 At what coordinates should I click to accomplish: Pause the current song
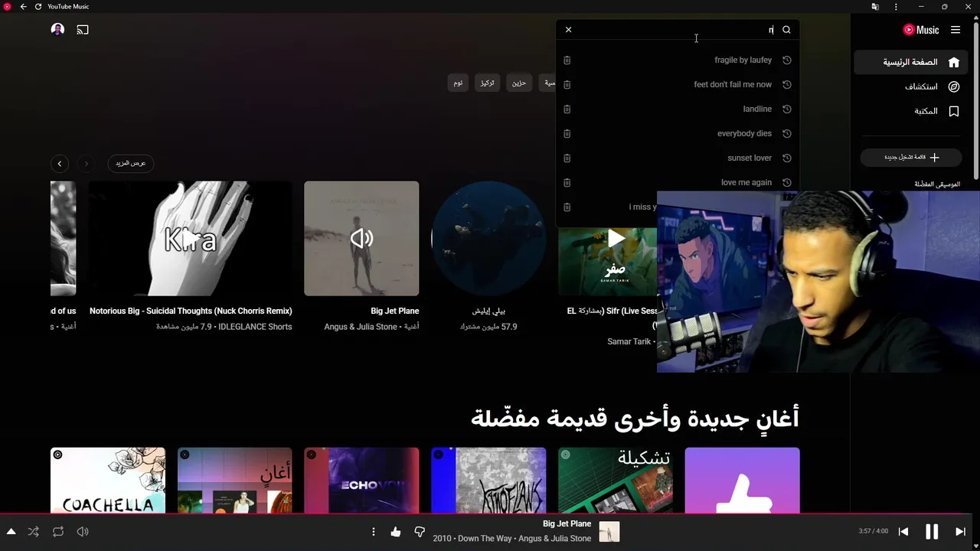[x=932, y=532]
